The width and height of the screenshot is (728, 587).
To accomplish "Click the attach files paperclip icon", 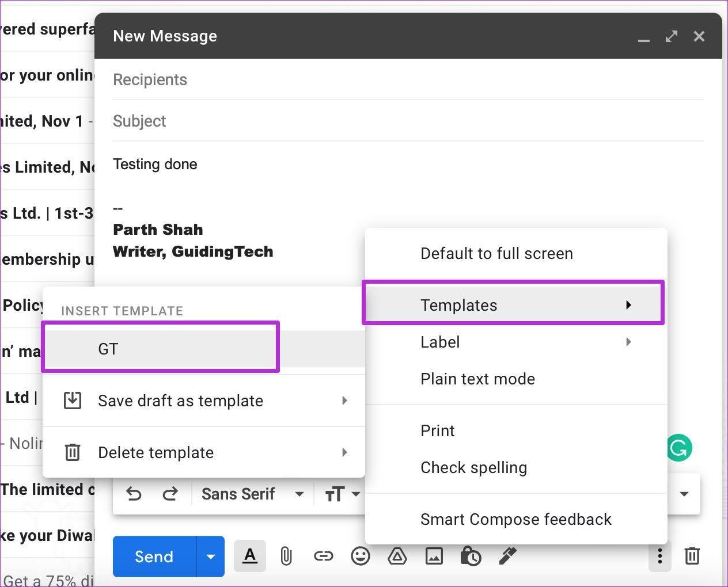I will pos(286,556).
